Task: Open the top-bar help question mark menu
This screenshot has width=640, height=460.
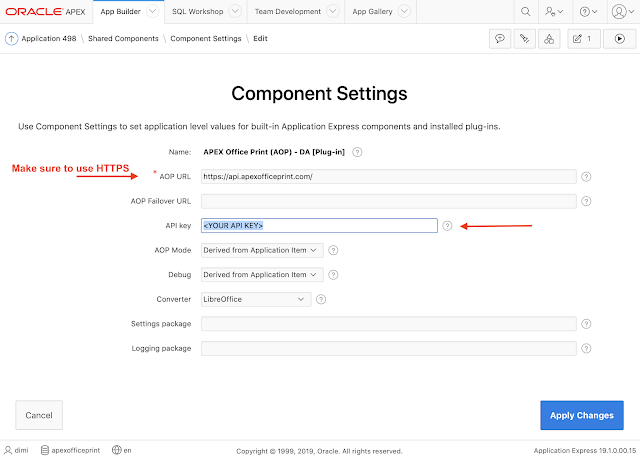Action: click(x=594, y=12)
